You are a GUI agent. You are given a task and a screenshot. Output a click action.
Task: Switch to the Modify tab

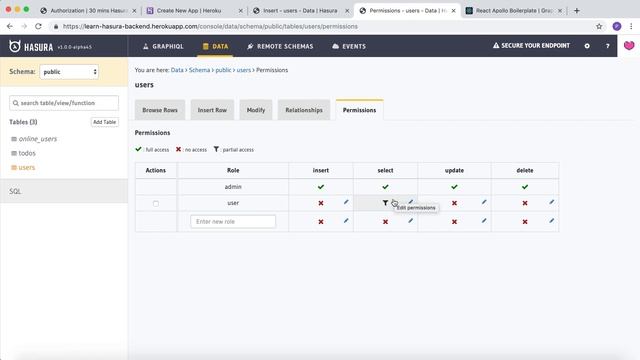click(x=256, y=110)
